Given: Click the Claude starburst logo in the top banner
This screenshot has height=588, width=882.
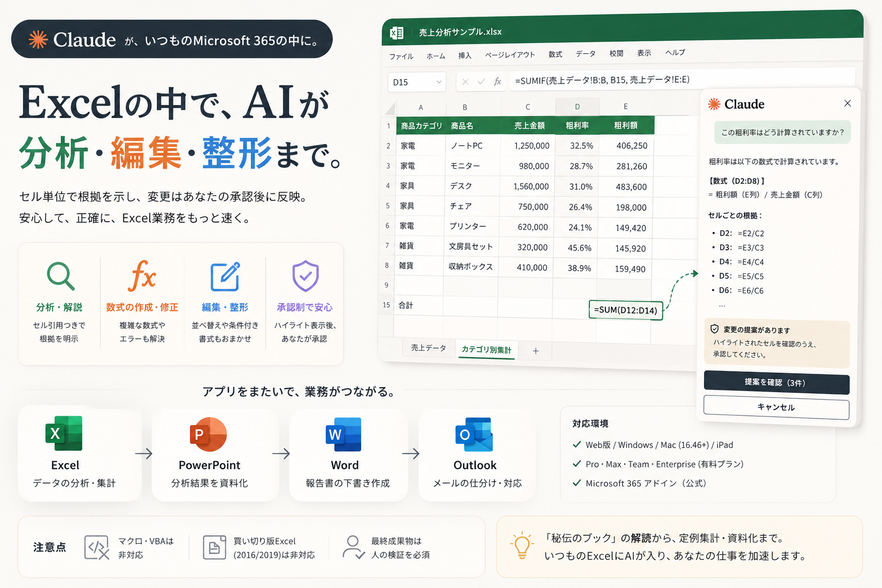Looking at the screenshot, I should pos(38,39).
